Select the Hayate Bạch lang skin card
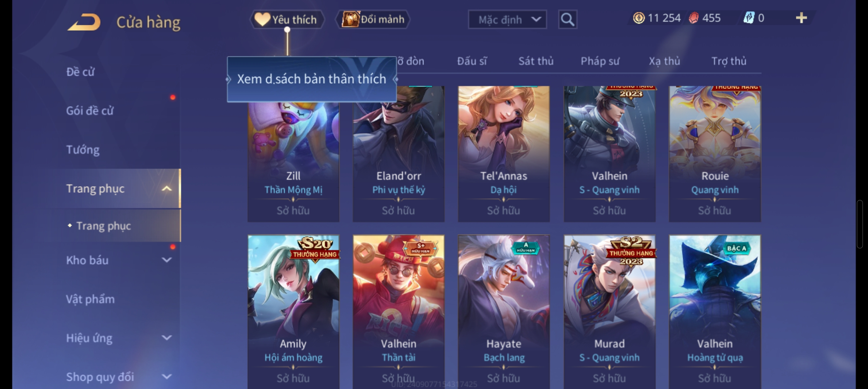 tap(504, 312)
